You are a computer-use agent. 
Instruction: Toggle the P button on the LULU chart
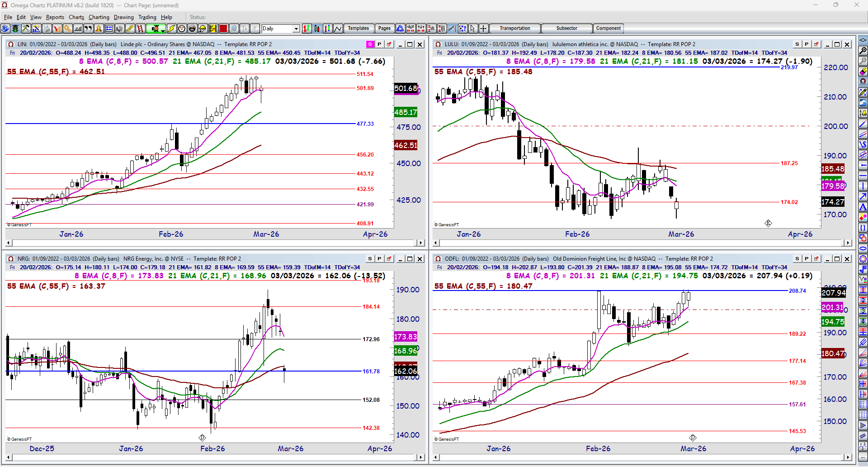click(807, 44)
